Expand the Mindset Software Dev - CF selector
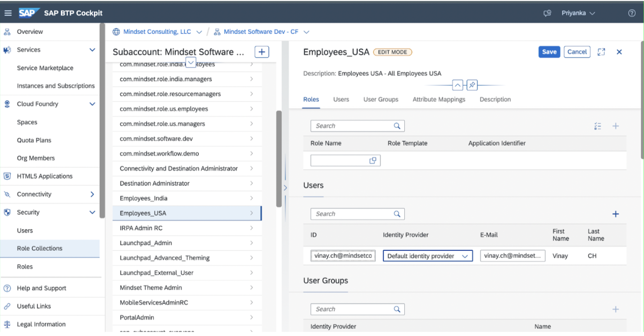 (x=307, y=32)
